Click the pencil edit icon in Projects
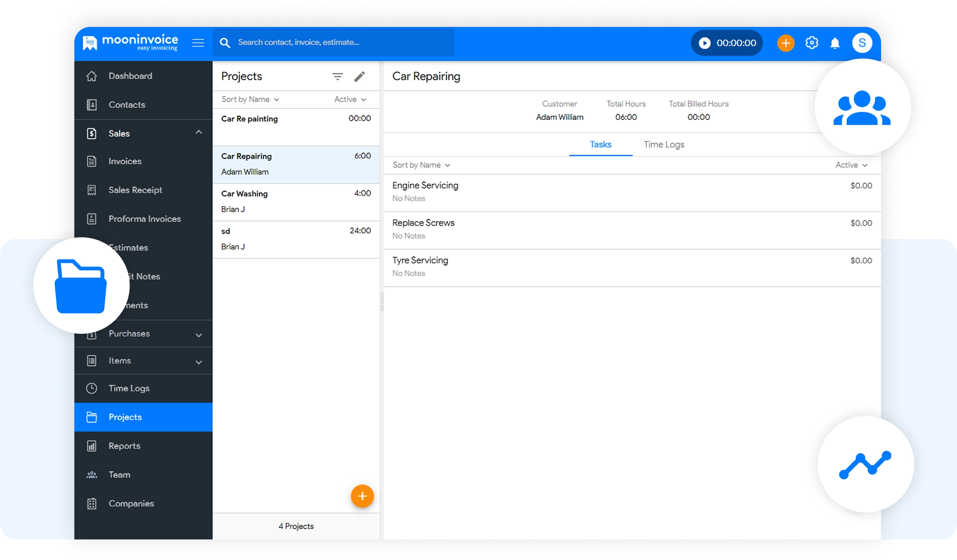This screenshot has height=560, width=957. pyautogui.click(x=359, y=76)
